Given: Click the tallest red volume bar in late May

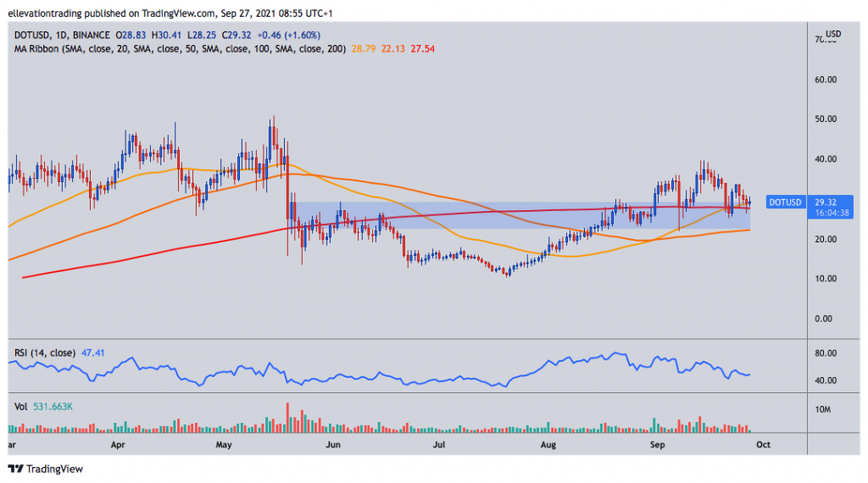Looking at the screenshot, I should pos(288,418).
